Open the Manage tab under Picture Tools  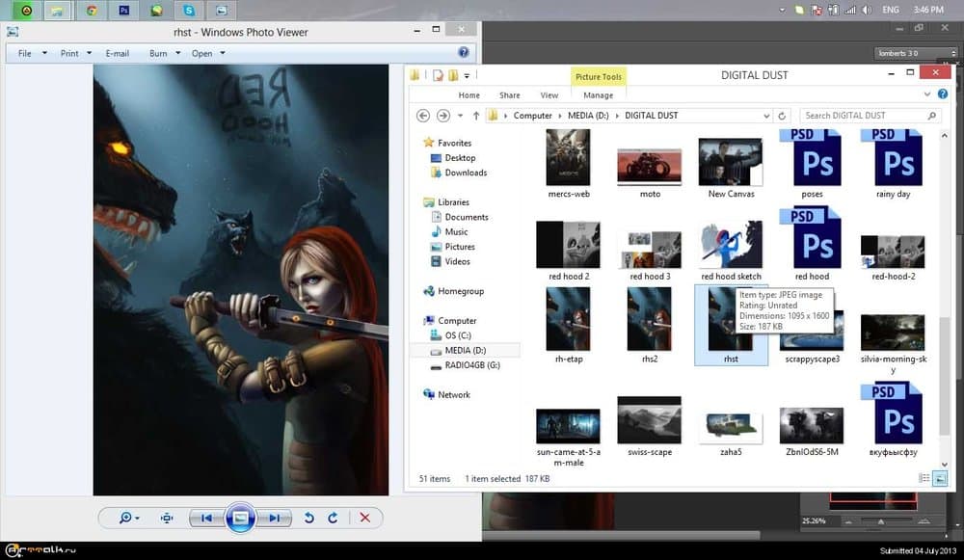click(599, 95)
